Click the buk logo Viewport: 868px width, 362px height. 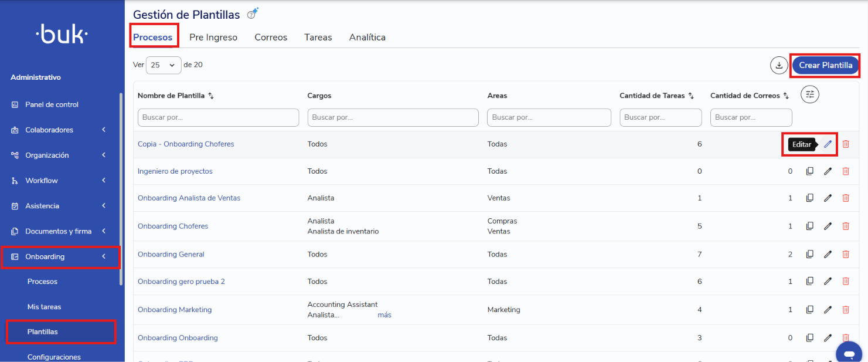click(62, 35)
